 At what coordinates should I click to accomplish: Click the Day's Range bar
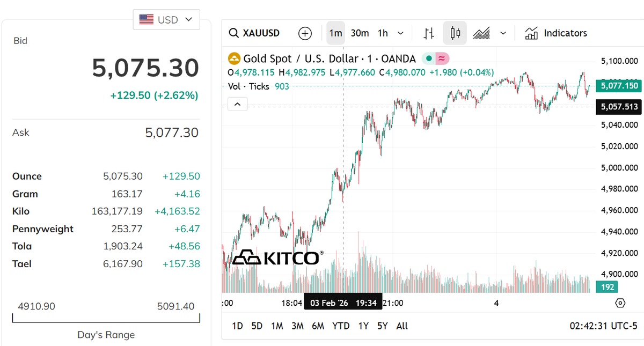[x=106, y=319]
